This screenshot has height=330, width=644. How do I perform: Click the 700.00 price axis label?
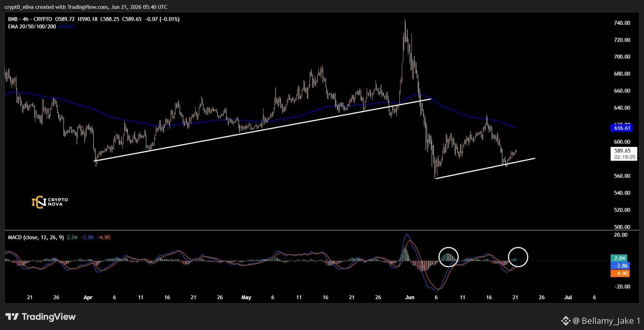[622, 56]
